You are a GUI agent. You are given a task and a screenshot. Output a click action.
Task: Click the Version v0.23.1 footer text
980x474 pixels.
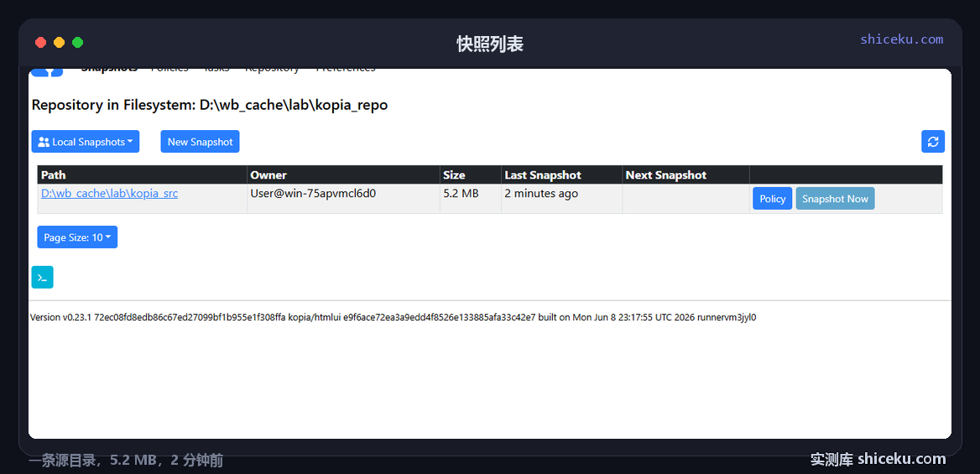394,317
